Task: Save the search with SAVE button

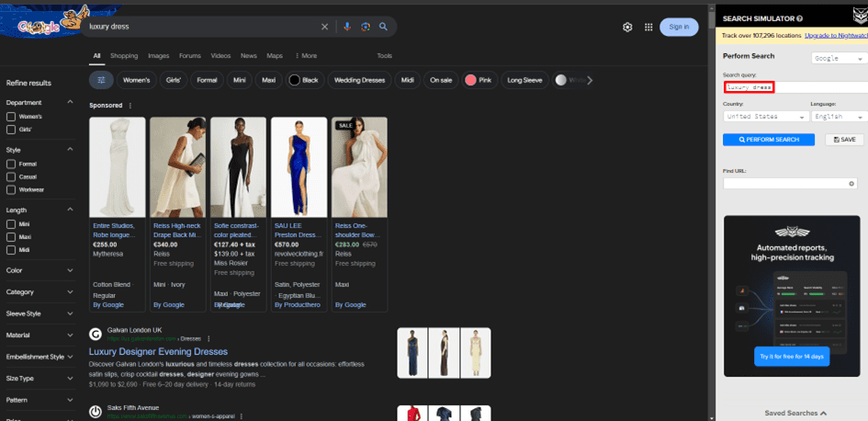Action: tap(844, 140)
